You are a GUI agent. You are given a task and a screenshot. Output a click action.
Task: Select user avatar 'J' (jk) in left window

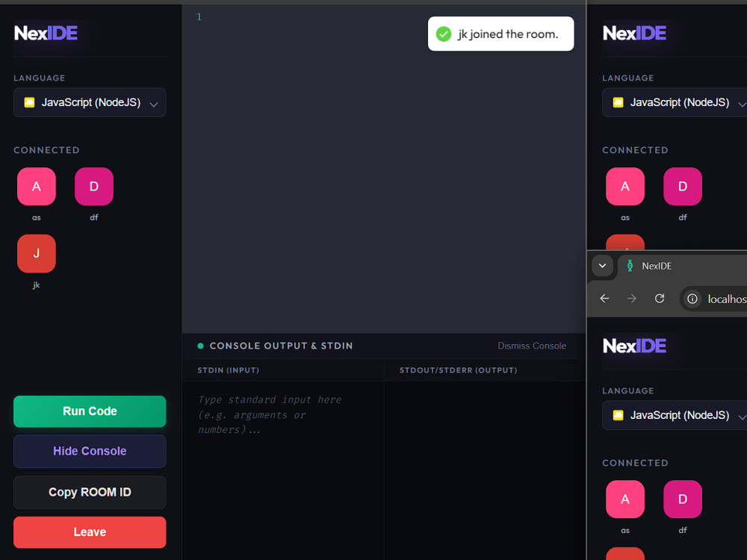point(36,253)
